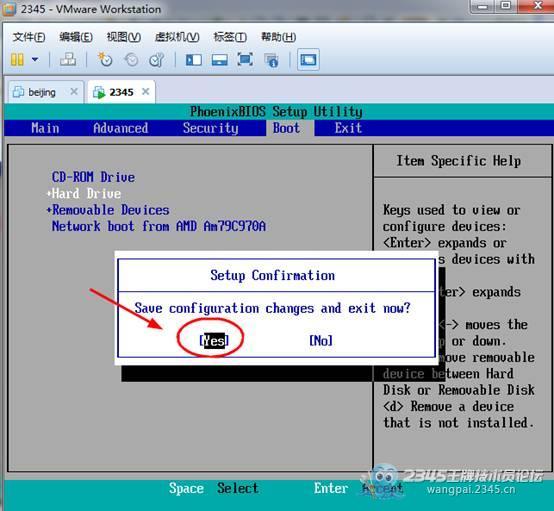Viewport: 554px width, 511px height.
Task: Click the thumbnail bar view icon
Action: (x=219, y=60)
